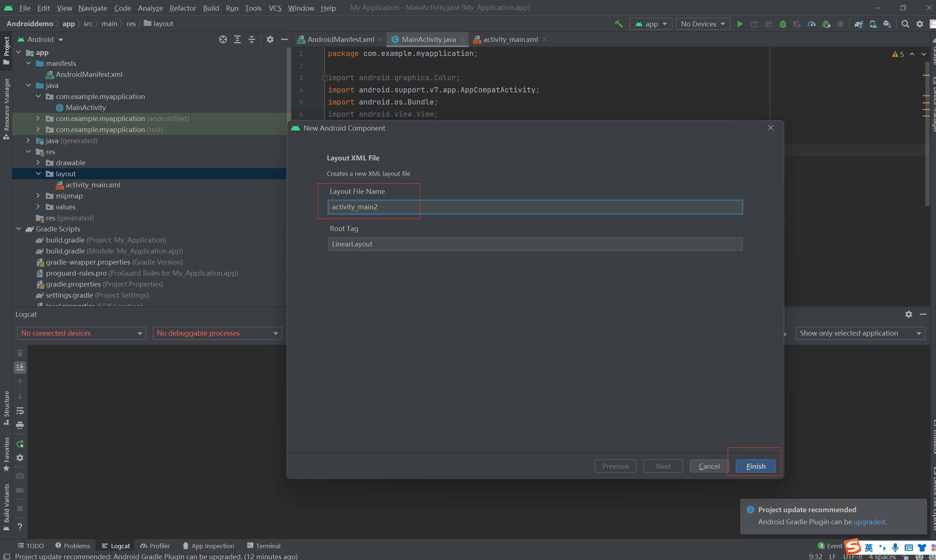Viewport: 936px width, 560px height.
Task: Switch to activity_main.xml editor tab
Action: (510, 39)
